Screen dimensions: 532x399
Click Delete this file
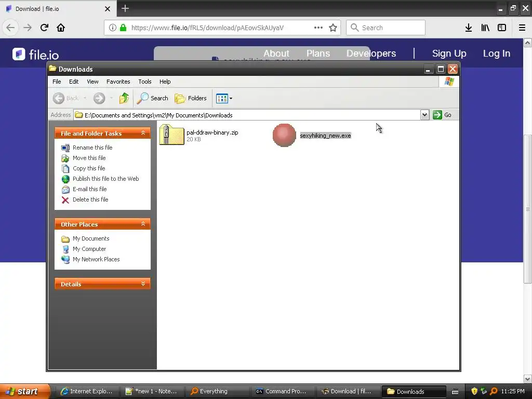(x=90, y=199)
